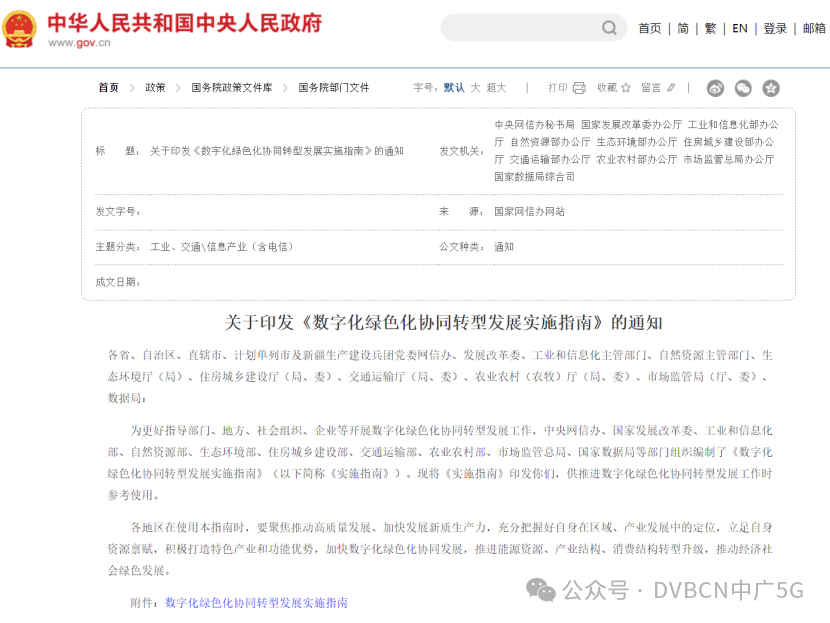The width and height of the screenshot is (830, 623).
Task: Set font size to 默认
Action: [x=454, y=88]
